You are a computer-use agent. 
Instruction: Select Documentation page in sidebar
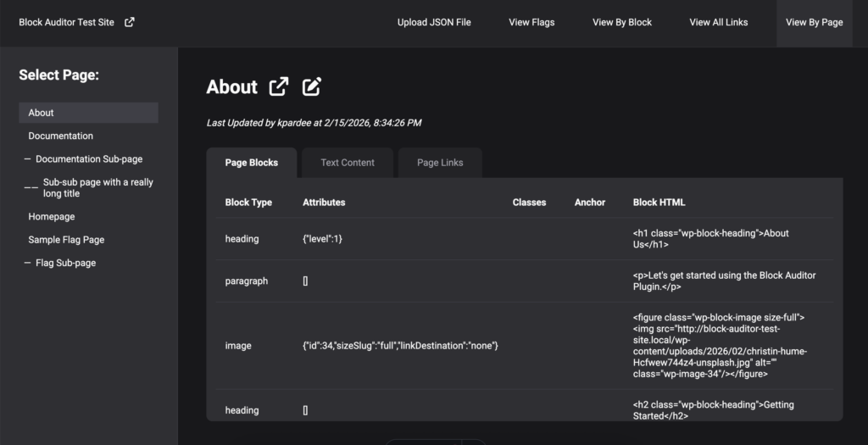61,136
